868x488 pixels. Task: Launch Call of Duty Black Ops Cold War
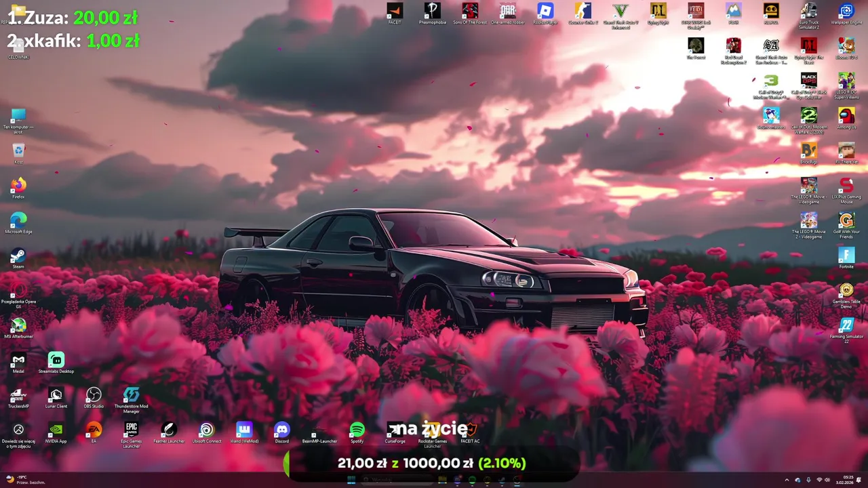click(808, 87)
